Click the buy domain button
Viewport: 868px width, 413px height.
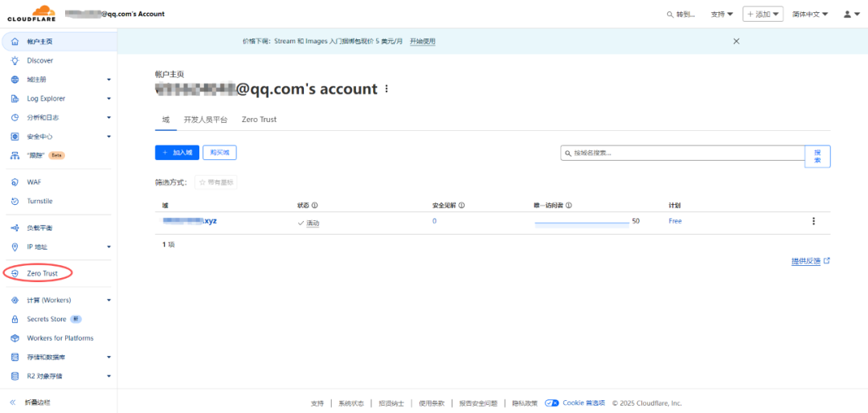(219, 152)
